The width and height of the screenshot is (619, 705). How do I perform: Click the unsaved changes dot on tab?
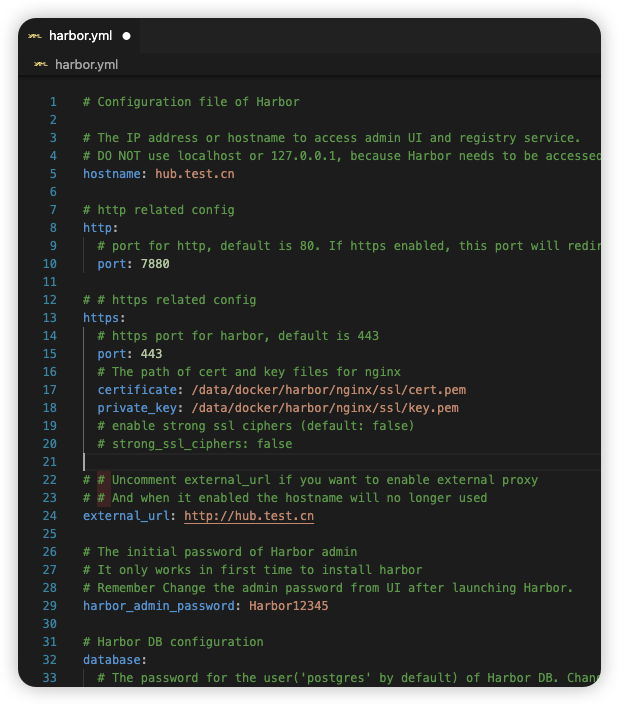tap(126, 35)
